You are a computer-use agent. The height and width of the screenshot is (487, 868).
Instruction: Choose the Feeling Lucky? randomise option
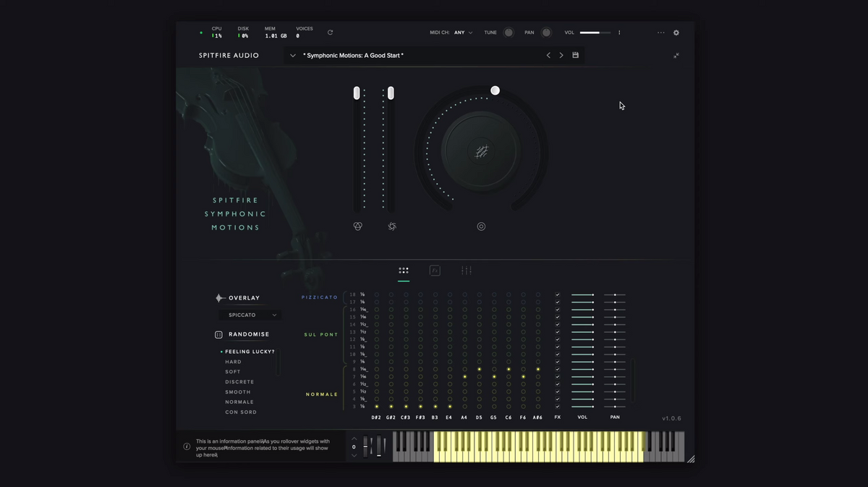[250, 352]
